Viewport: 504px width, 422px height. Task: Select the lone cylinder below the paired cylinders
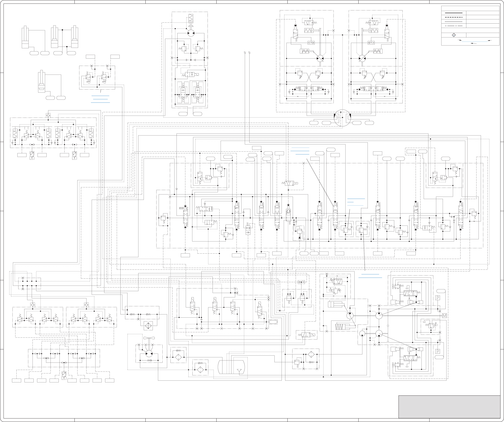42,81
